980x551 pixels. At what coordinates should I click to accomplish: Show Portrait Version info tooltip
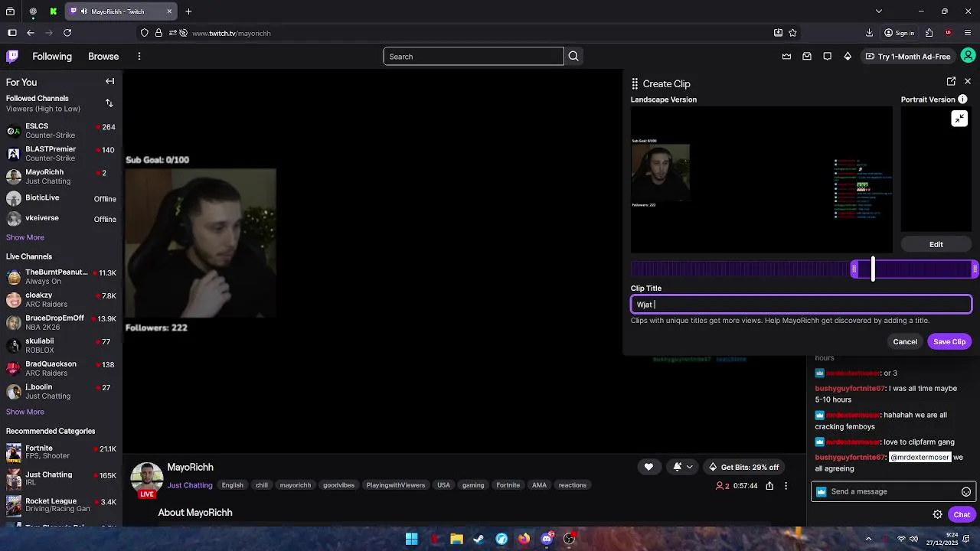click(963, 99)
